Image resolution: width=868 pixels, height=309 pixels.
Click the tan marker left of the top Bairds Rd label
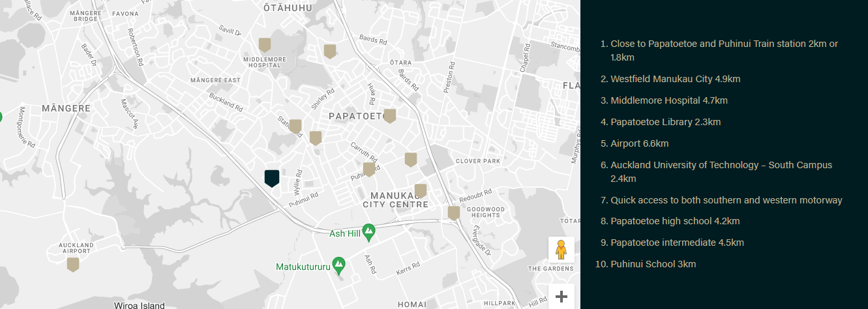click(330, 51)
